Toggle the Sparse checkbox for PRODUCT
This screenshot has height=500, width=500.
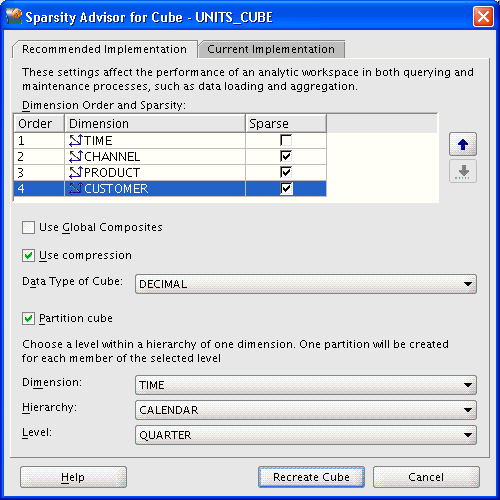[x=286, y=172]
